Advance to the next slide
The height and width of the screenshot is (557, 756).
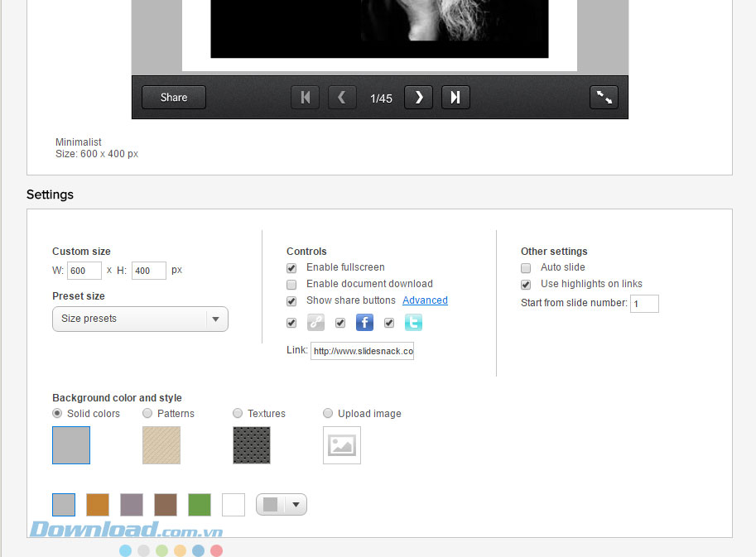point(418,98)
